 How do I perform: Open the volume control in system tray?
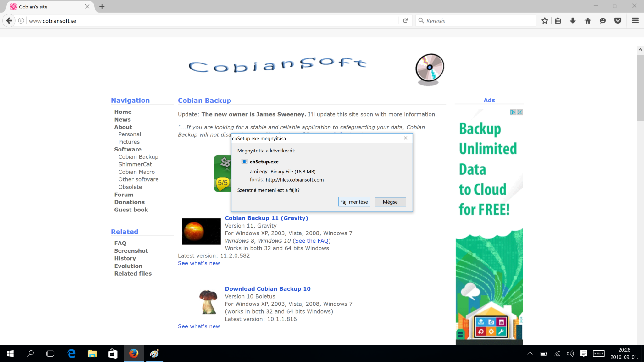pos(570,353)
